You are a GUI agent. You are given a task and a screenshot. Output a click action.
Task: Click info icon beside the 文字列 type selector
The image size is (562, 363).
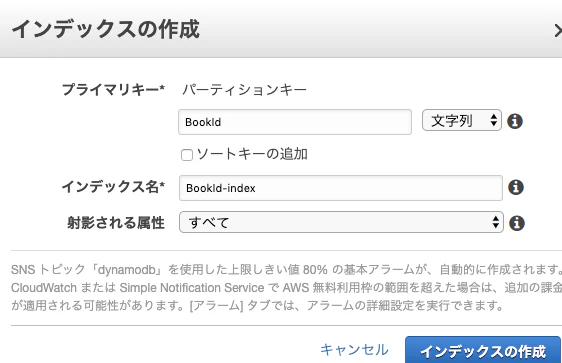pyautogui.click(x=515, y=121)
